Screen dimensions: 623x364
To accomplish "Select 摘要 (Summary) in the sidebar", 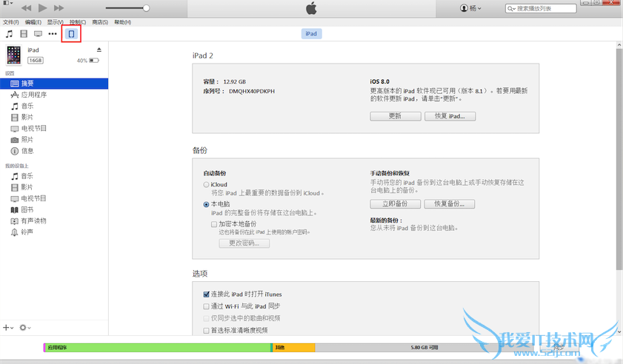I will (x=54, y=84).
